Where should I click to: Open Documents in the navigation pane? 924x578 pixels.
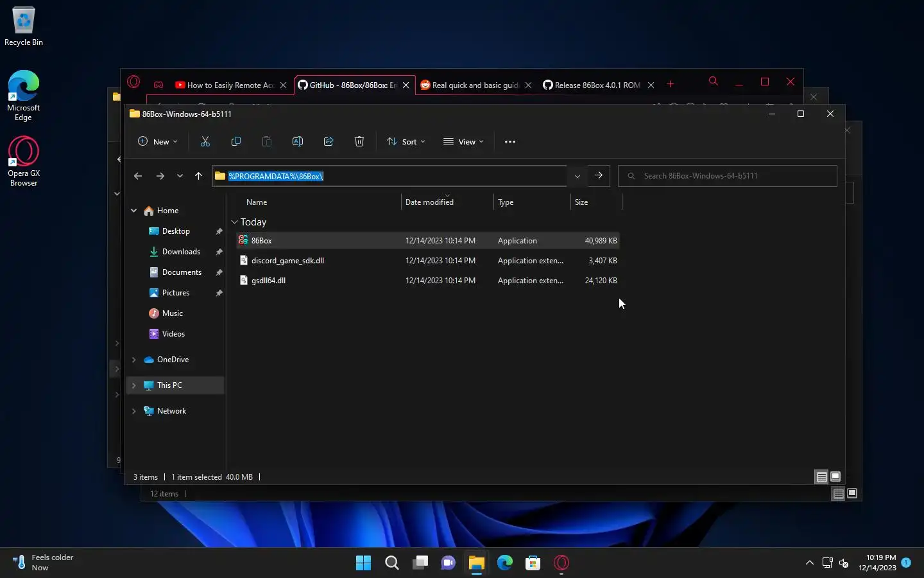click(182, 272)
